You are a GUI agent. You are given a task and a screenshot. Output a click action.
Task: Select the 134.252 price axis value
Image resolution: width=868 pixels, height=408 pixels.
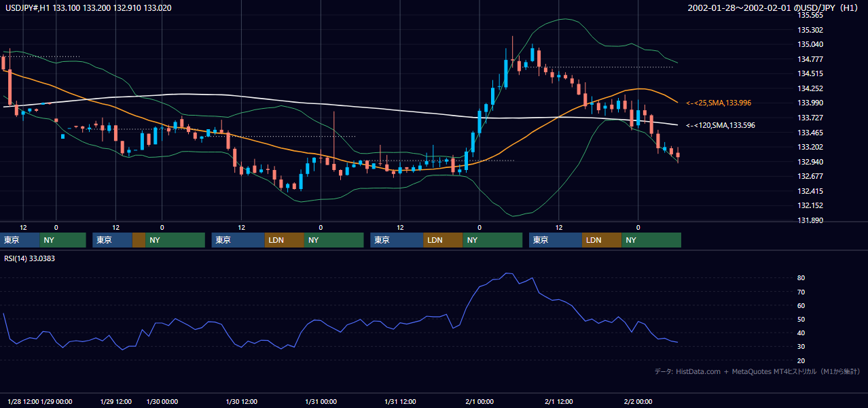(x=810, y=88)
